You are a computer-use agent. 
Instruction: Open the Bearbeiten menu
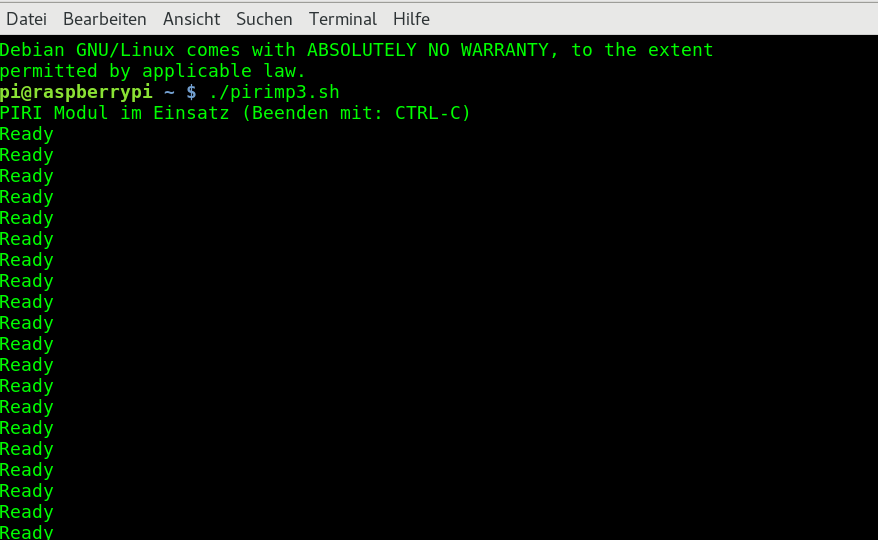pos(105,19)
